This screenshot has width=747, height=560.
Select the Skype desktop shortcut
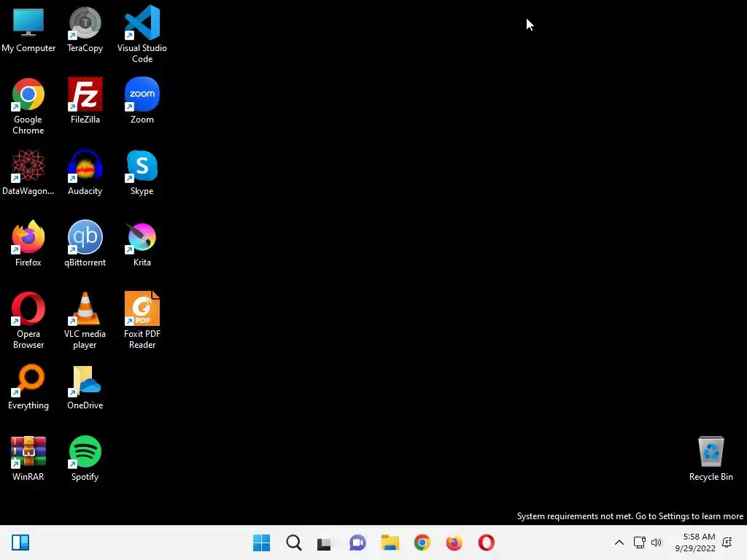click(x=142, y=172)
